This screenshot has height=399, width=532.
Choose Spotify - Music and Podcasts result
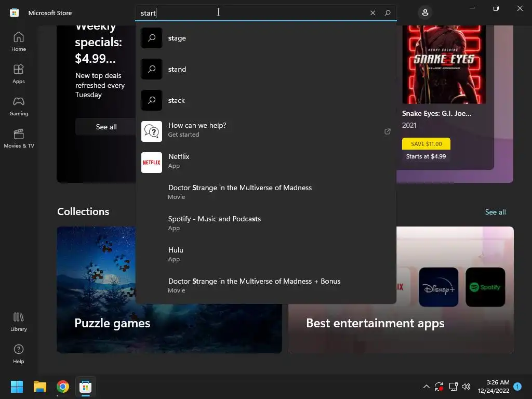[x=266, y=223]
